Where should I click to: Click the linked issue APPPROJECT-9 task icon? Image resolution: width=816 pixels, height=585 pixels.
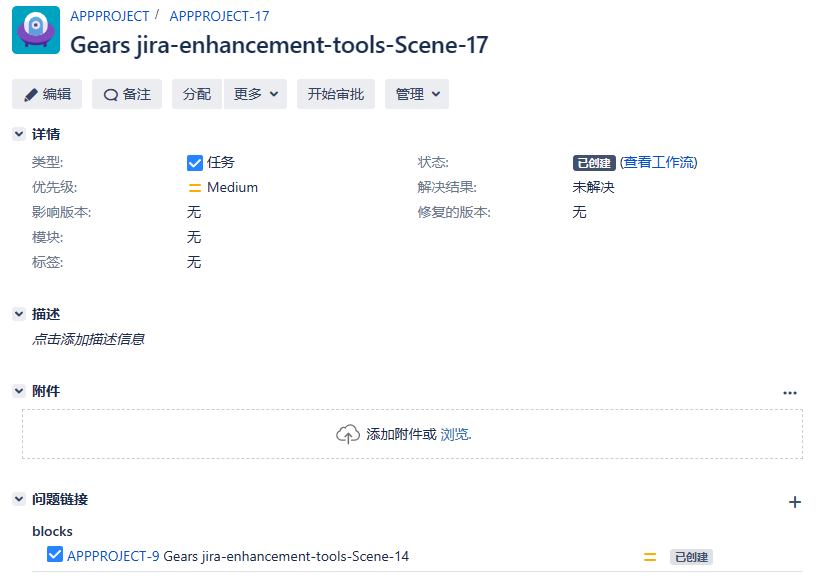pyautogui.click(x=55, y=556)
